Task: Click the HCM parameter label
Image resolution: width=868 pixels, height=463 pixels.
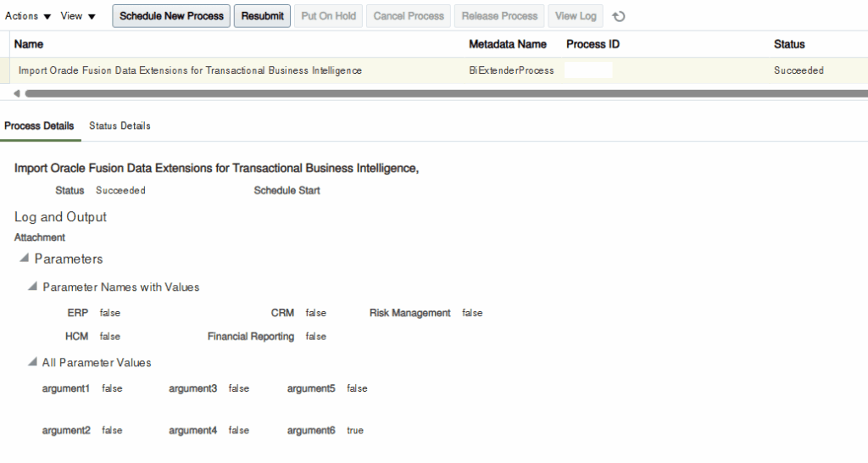Action: pos(76,336)
